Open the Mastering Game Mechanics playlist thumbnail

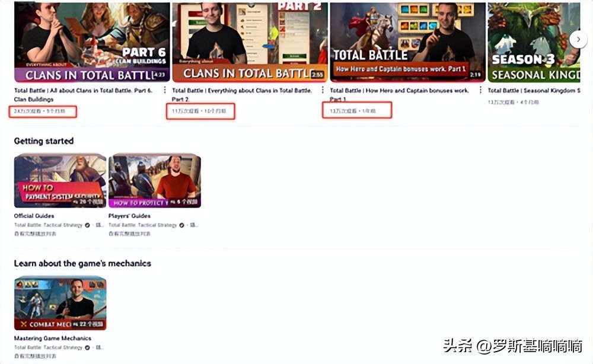(x=60, y=303)
